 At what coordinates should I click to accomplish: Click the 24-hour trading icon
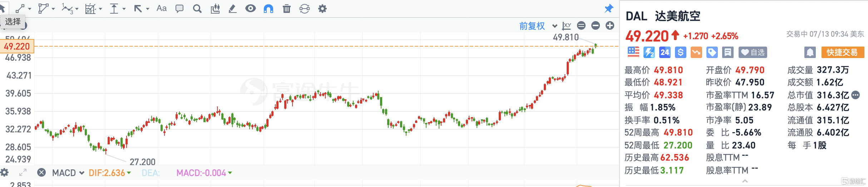click(665, 52)
